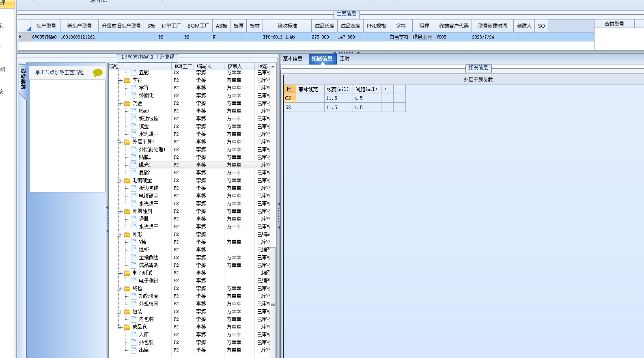644x358 pixels.
Task: Click the document icon beside 外观检查
Action: click(134, 304)
